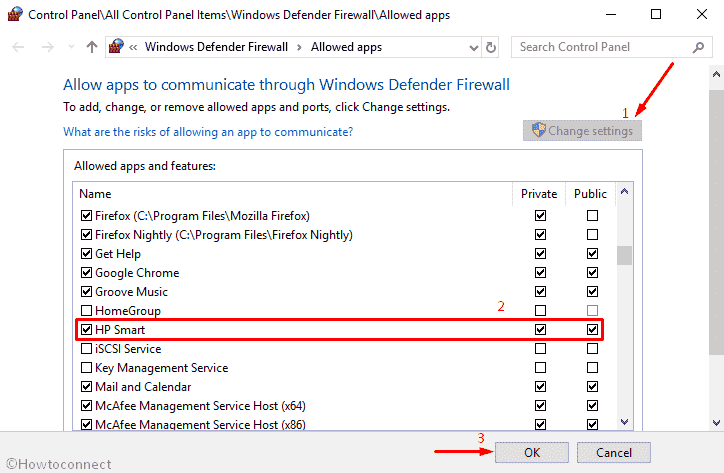Click the Public column header

590,194
